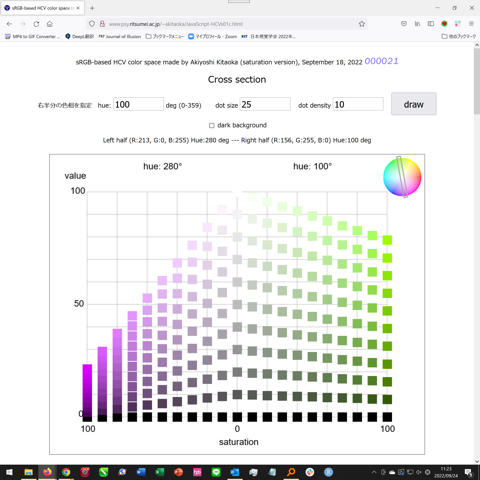480x480 pixels.
Task: Open the MP4 to GIF Converter bookmark
Action: pos(33,36)
